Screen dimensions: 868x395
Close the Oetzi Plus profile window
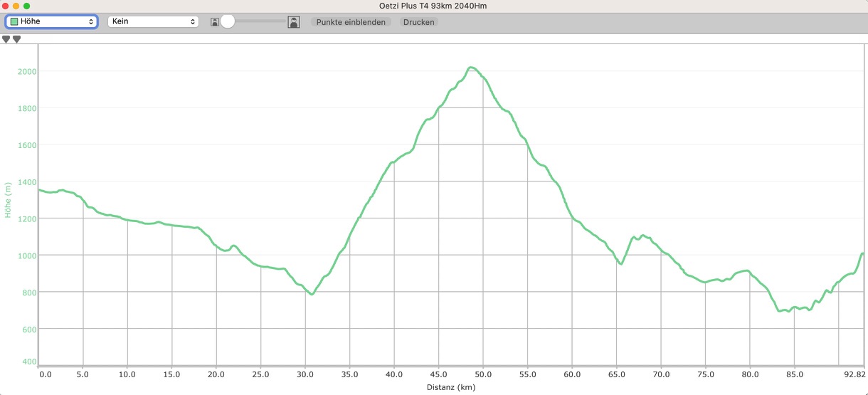point(6,6)
